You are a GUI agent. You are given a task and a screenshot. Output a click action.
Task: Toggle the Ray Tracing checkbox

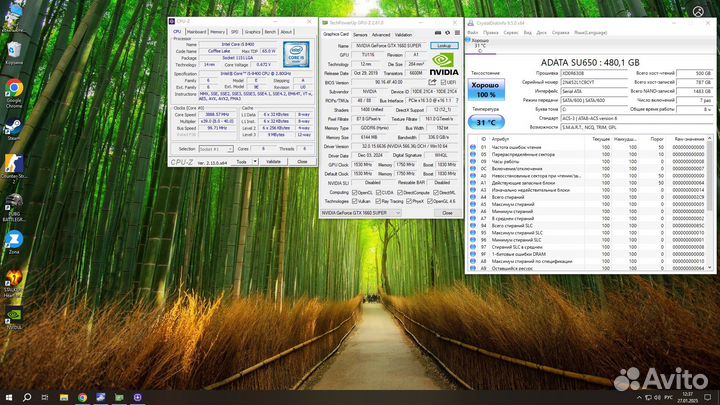pos(378,201)
